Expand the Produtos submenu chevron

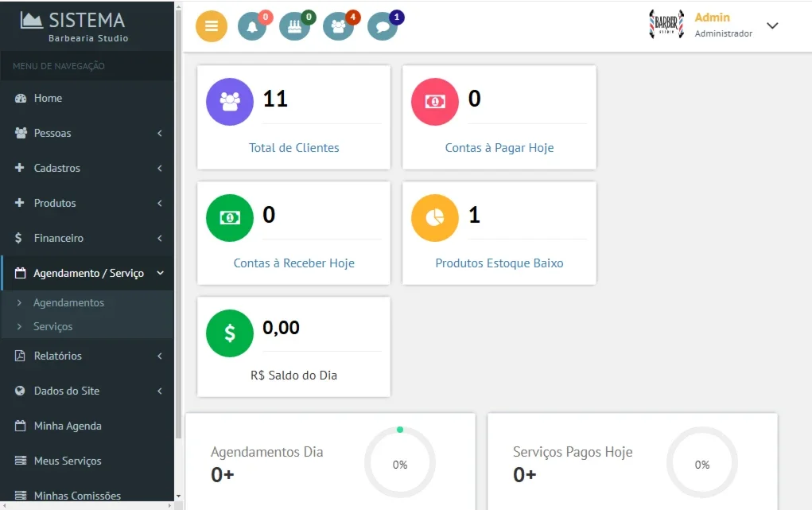tap(160, 203)
